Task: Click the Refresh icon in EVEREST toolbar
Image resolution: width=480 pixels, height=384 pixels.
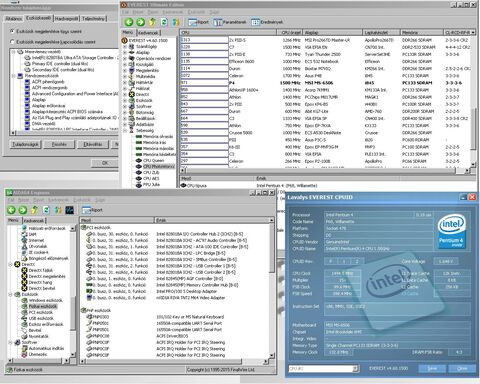Action: [164, 22]
